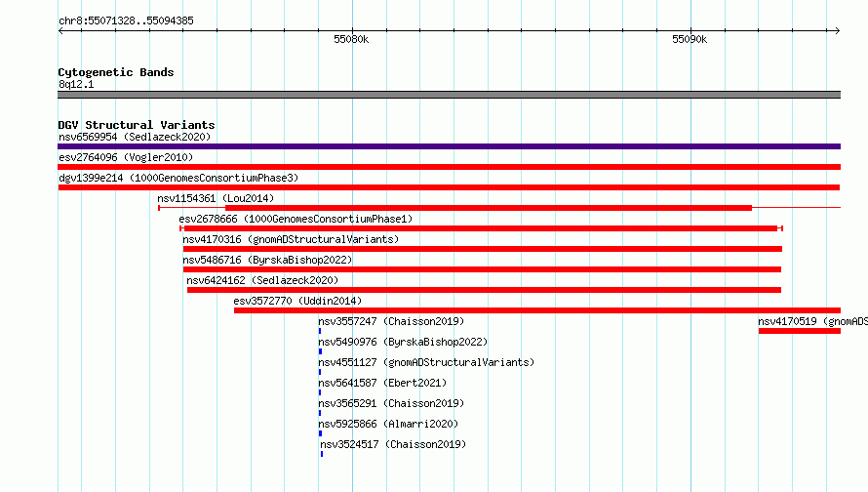
Task: Click the red nsv4170316 variant bar
Action: click(482, 249)
